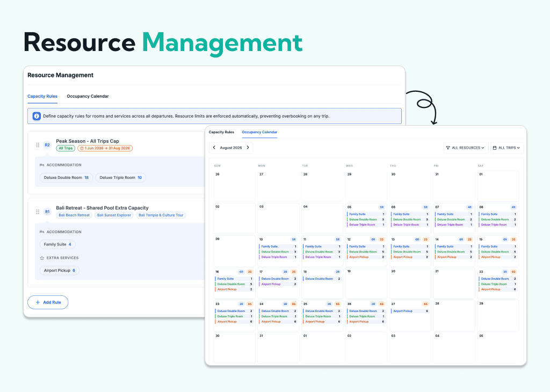Image resolution: width=550 pixels, height=392 pixels.
Task: Select Deluxe Double Room entry on day 18
Action: [x=322, y=279]
